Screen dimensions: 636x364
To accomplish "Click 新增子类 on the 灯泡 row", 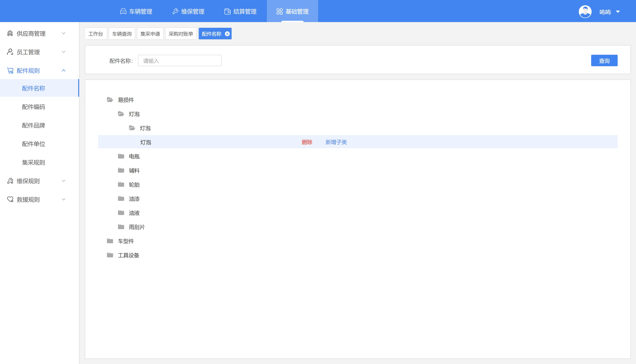I will pos(336,142).
